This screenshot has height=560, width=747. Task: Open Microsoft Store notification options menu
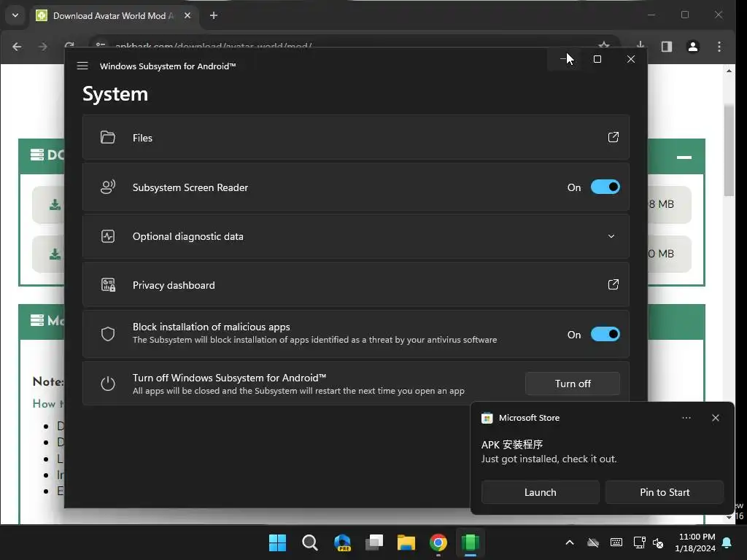coord(686,418)
